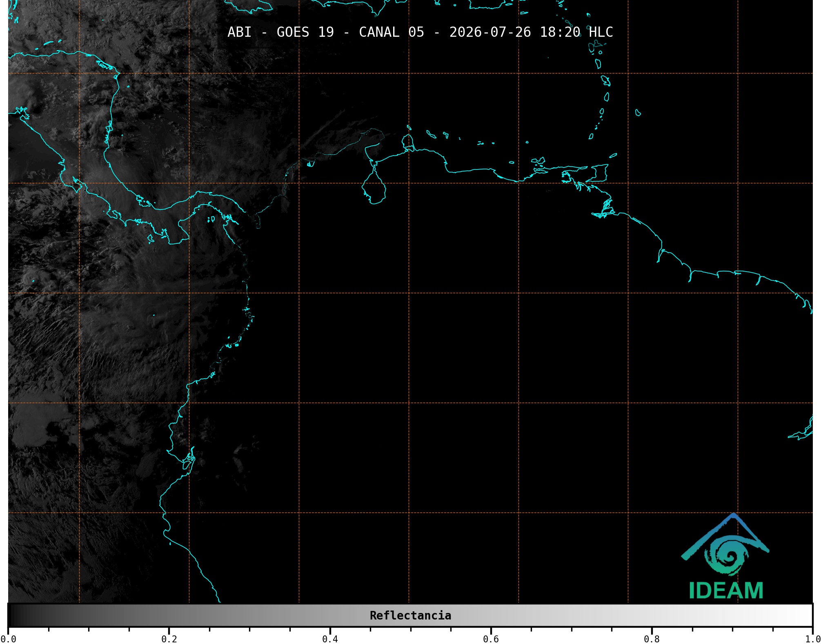Click the colorbar tick label 0.0
This screenshot has height=644, width=821.
click(x=8, y=639)
